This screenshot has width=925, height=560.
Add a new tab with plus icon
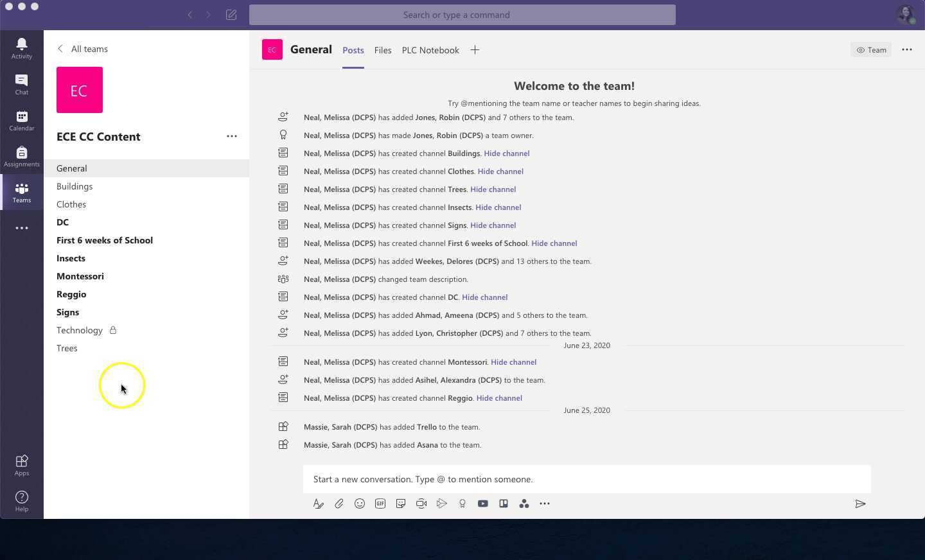click(475, 50)
